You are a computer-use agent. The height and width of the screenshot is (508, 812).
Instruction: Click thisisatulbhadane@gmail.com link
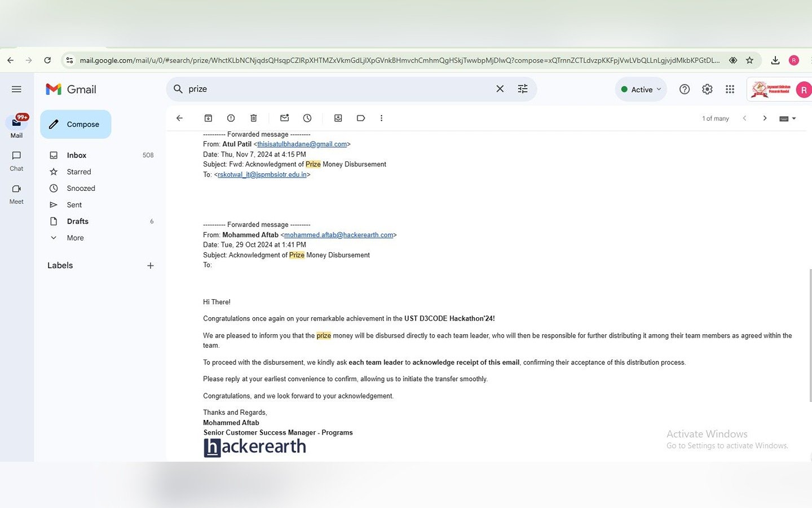click(x=302, y=144)
